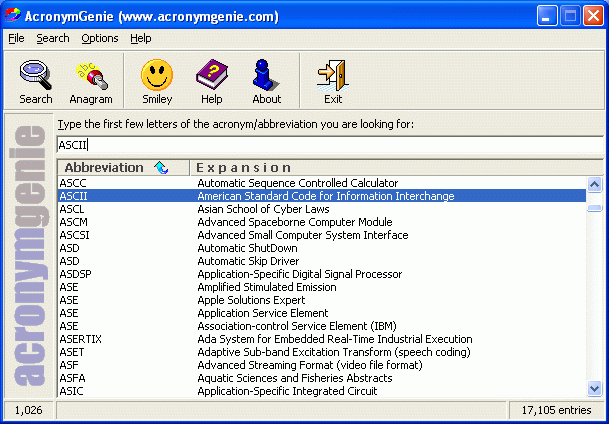Select the ASCSI row
This screenshot has height=424, width=609.
[322, 235]
